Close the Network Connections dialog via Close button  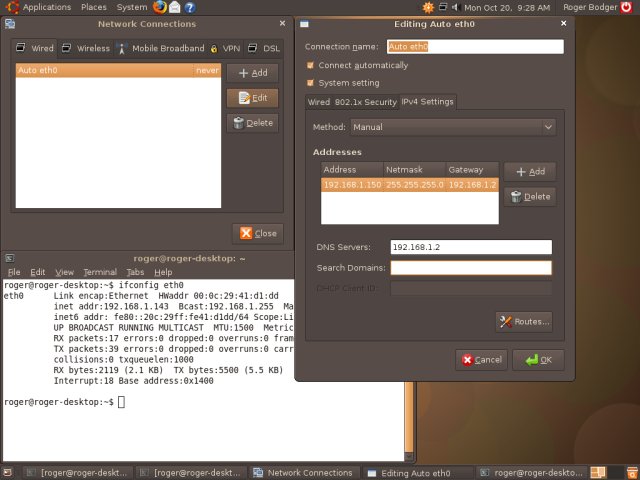tap(258, 233)
